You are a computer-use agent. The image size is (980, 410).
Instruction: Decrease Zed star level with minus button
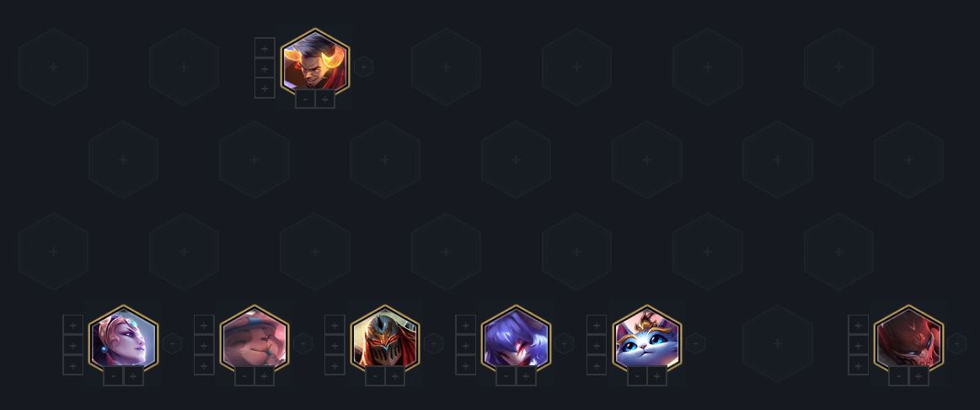click(375, 376)
